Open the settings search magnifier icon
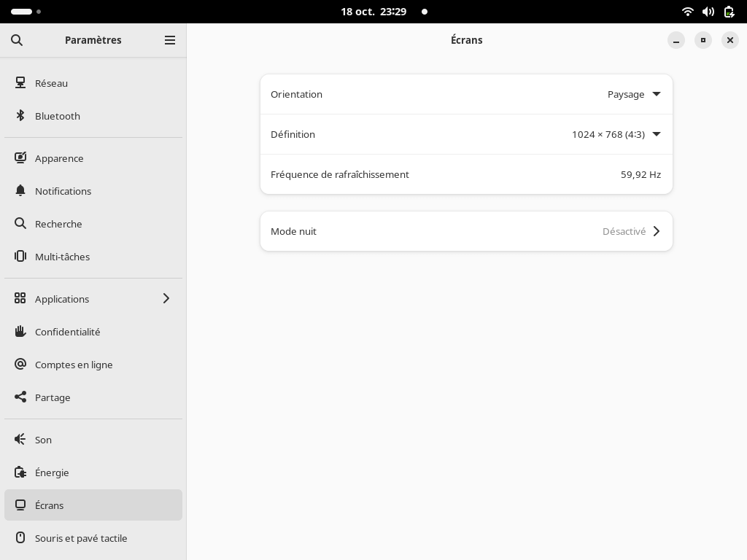The height and width of the screenshot is (560, 747). click(x=17, y=40)
